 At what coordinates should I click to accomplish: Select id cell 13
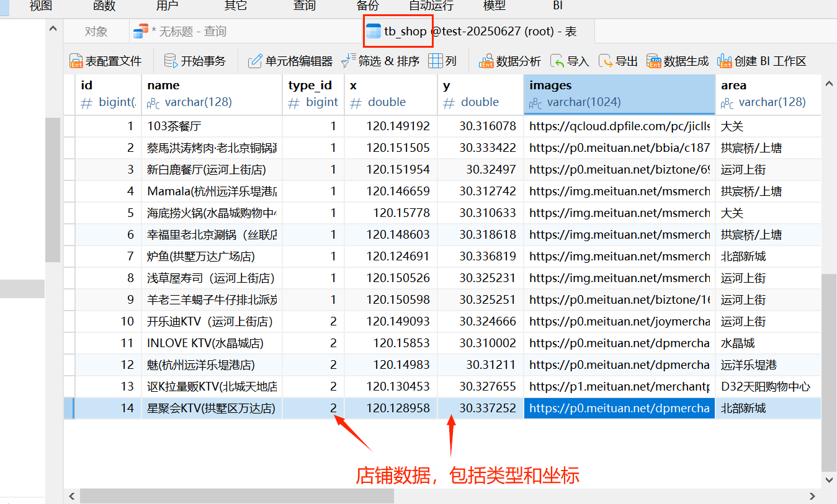[108, 386]
